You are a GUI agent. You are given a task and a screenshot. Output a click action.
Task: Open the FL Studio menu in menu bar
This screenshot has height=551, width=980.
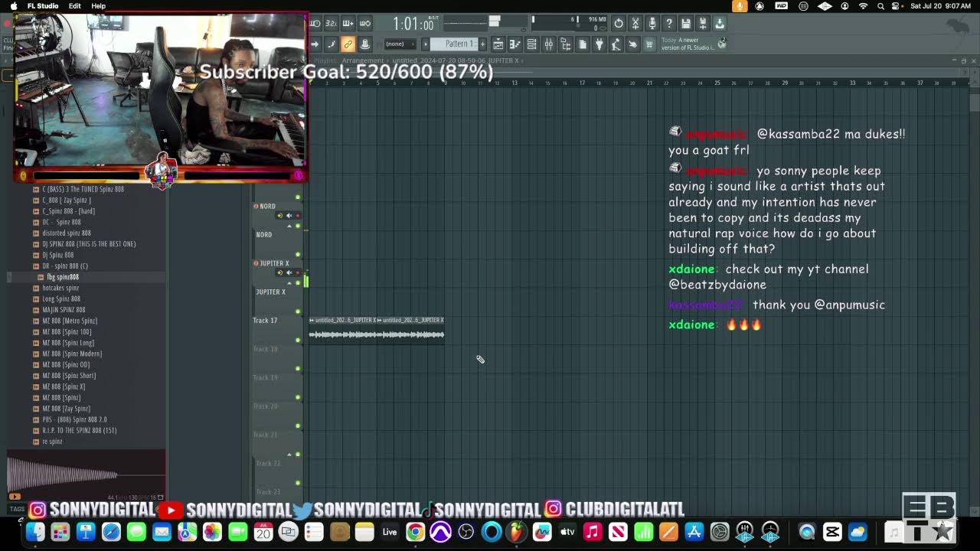coord(43,6)
